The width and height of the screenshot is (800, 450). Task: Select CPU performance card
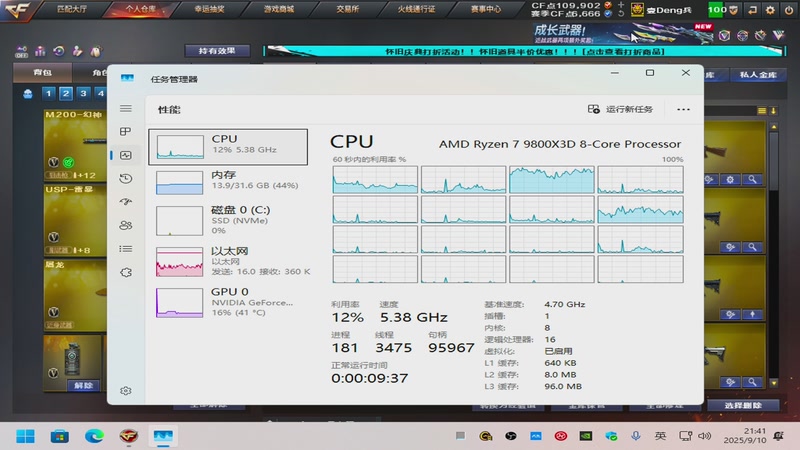pos(228,147)
